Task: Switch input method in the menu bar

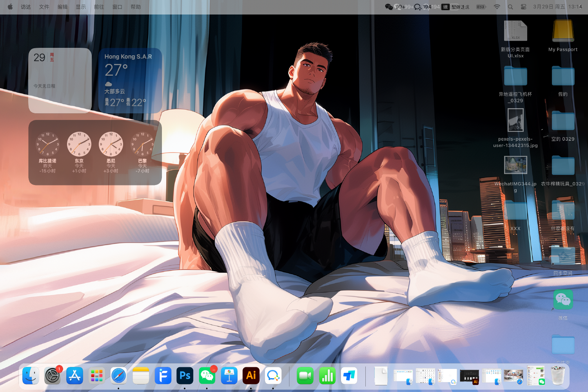Action: [445, 7]
